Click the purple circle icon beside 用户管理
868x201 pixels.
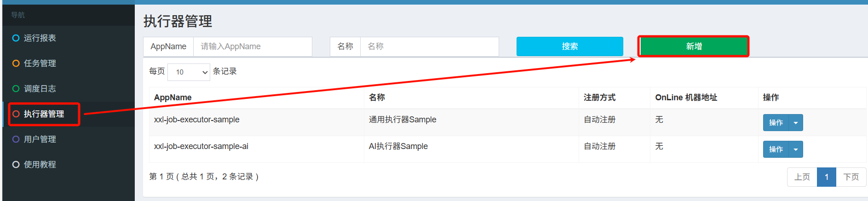16,139
